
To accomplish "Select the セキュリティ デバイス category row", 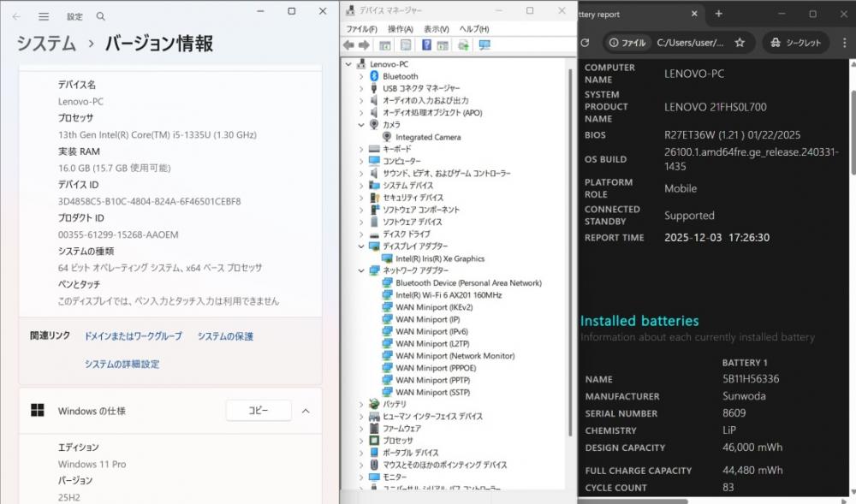I will pos(413,198).
